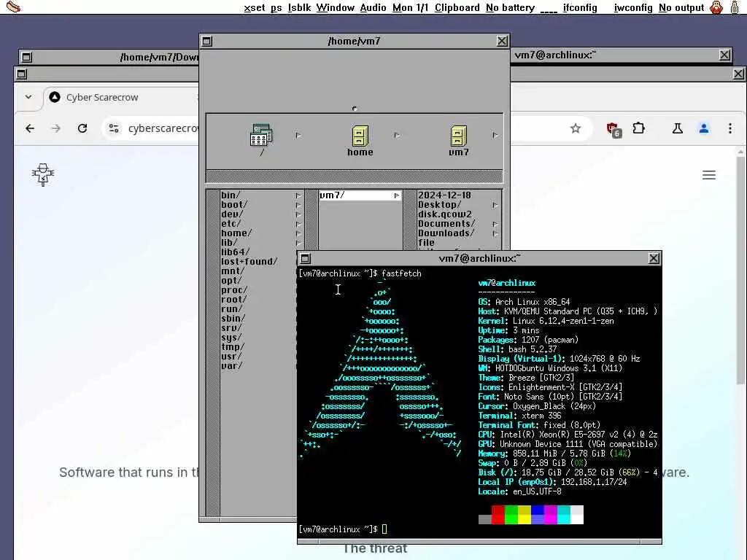Image resolution: width=747 pixels, height=560 pixels.
Task: Open the browser profile avatar
Action: pyautogui.click(x=704, y=128)
